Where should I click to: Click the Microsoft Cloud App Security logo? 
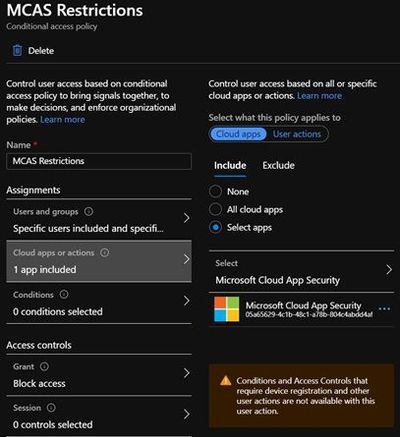[x=227, y=309]
